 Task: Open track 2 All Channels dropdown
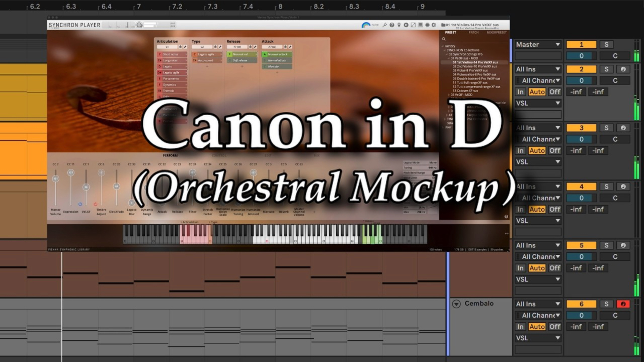click(538, 80)
